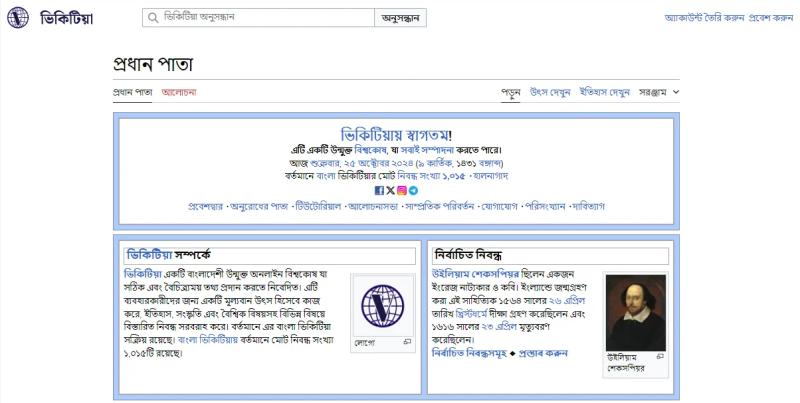Click the প্রধান পাতা page title

point(153,64)
